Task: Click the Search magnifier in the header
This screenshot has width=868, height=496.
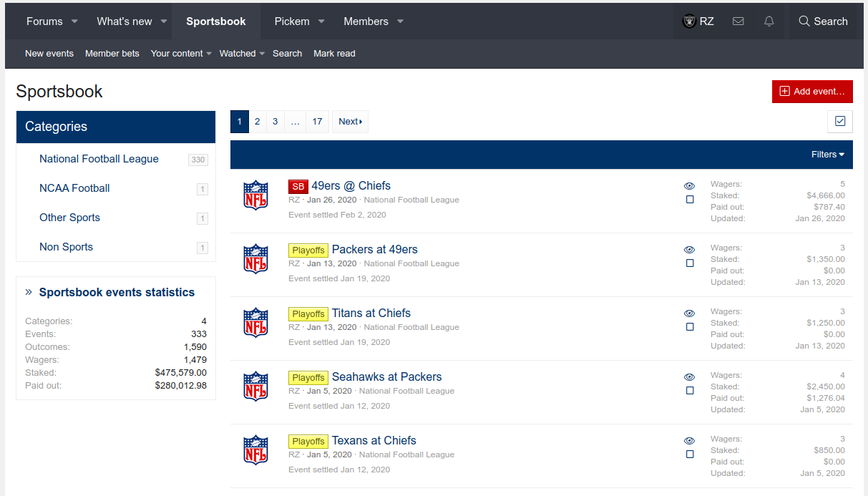Action: pos(804,21)
